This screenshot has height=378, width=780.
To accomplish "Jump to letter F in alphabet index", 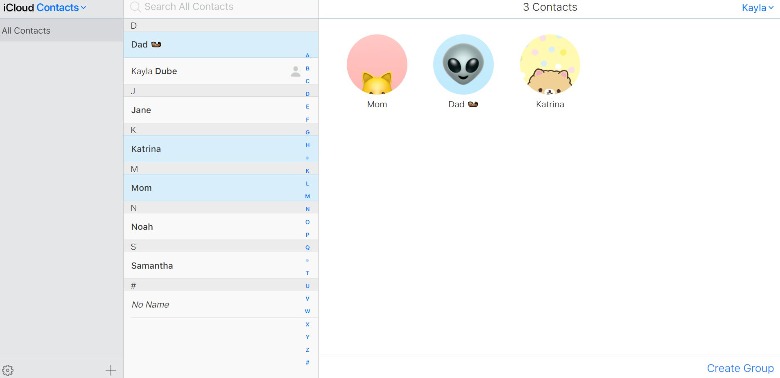I will point(307,119).
